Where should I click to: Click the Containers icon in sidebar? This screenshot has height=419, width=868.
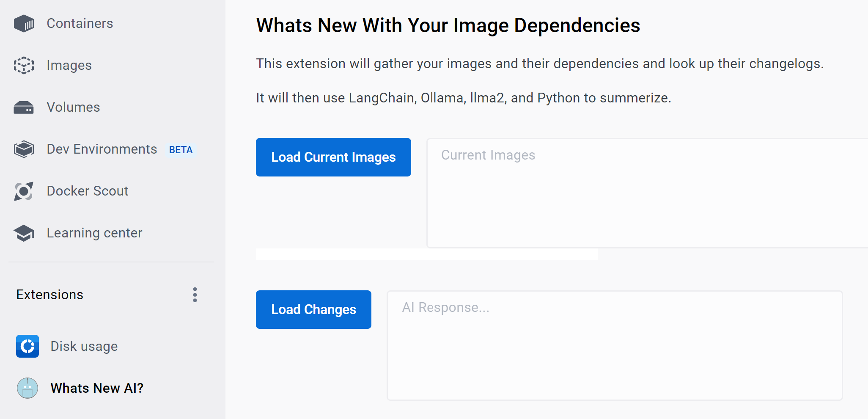[x=24, y=23]
